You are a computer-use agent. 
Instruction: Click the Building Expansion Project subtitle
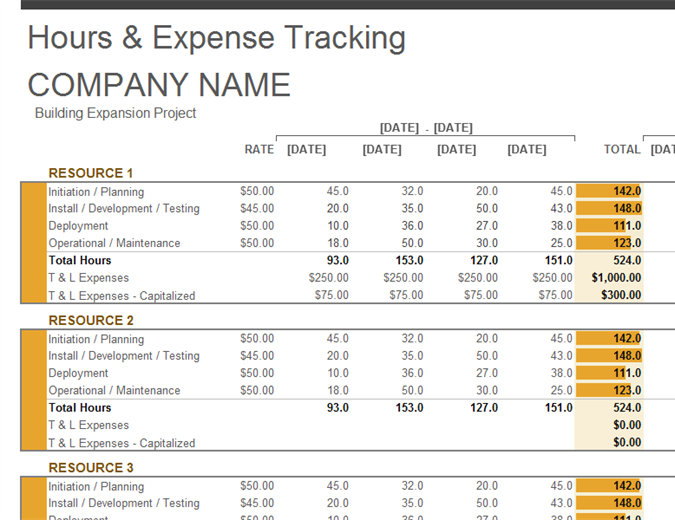coord(115,113)
